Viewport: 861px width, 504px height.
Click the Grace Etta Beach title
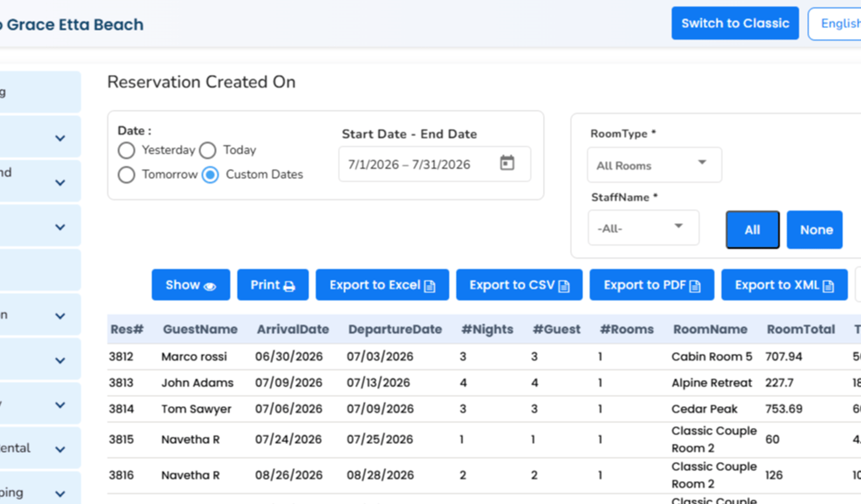[x=75, y=25]
